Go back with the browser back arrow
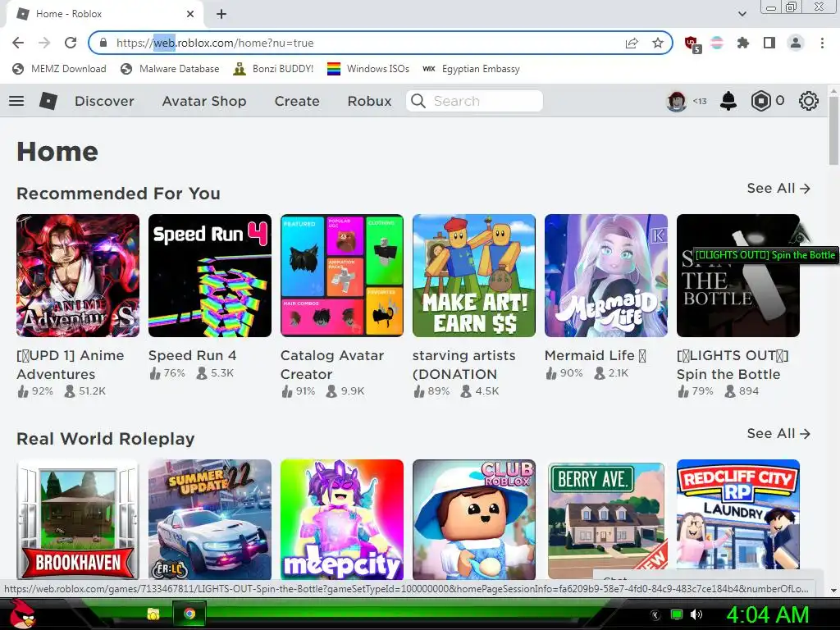840x630 pixels. click(18, 43)
